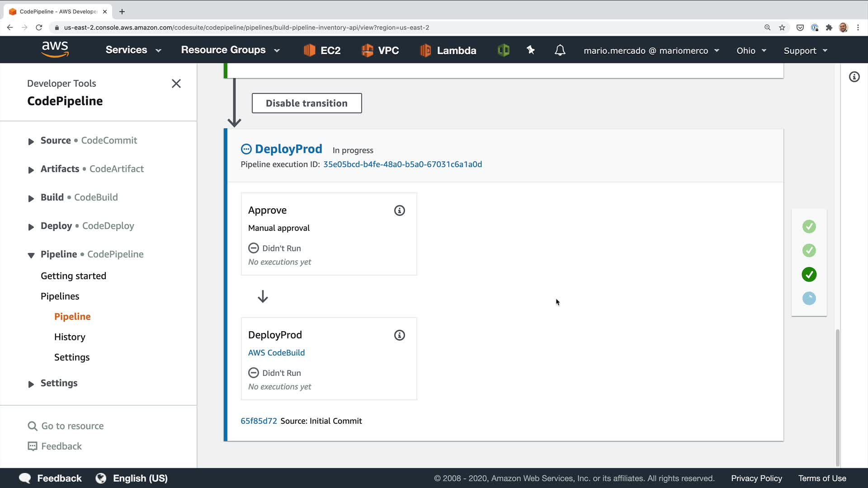Open Getting started in the sidebar
This screenshot has height=488, width=868.
73,276
